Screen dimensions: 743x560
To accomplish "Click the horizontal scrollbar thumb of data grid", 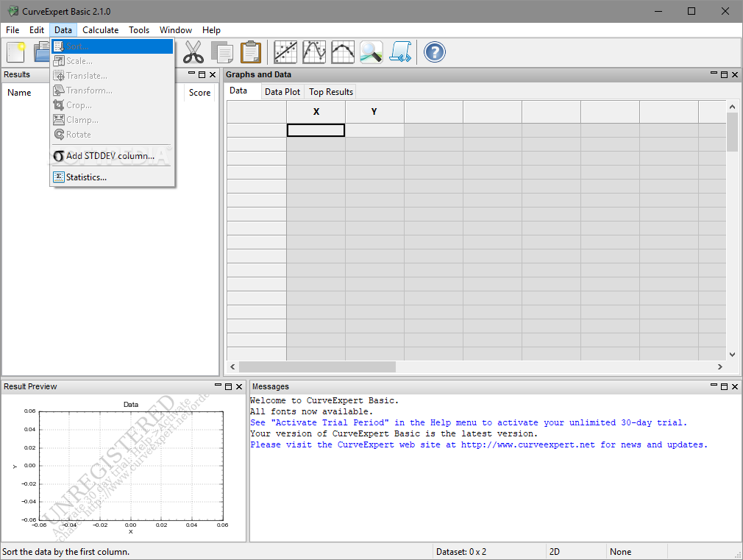I will [x=317, y=367].
